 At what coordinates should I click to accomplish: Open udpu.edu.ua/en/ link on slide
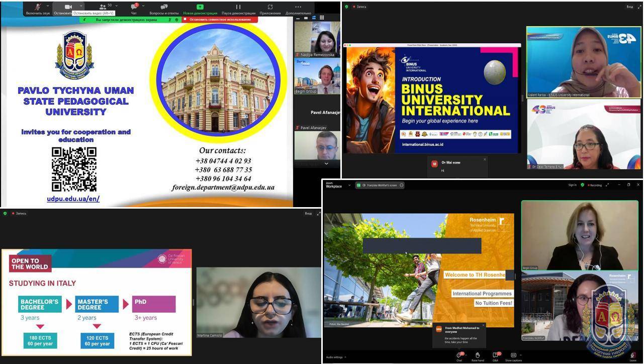73,199
